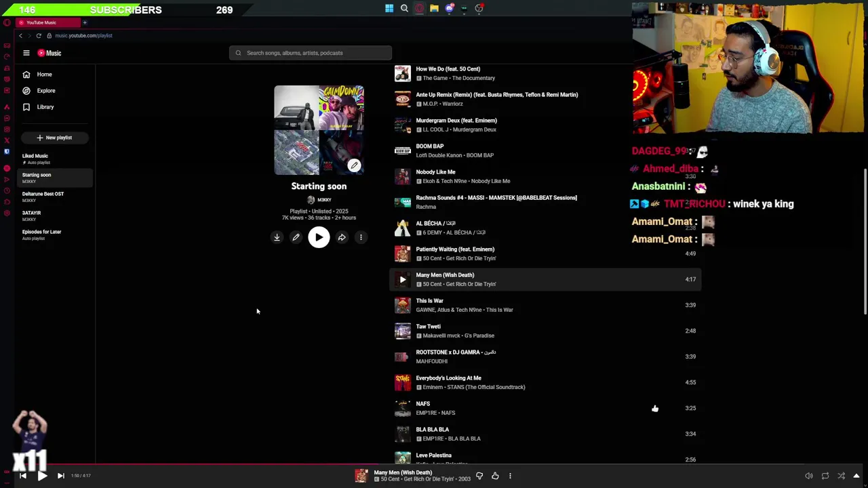Image resolution: width=868 pixels, height=488 pixels.
Task: Dislike the currently playing song
Action: click(x=479, y=476)
